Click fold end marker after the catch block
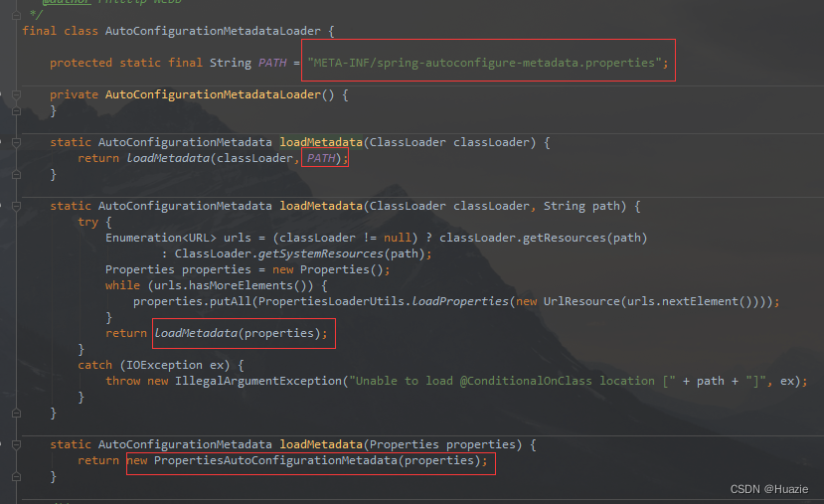Image resolution: width=824 pixels, height=504 pixels. (16, 414)
